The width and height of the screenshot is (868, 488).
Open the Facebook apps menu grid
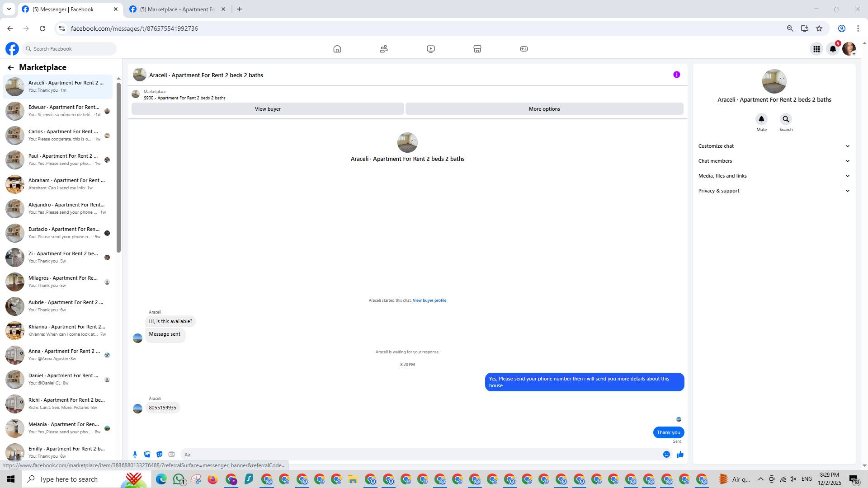click(x=816, y=49)
